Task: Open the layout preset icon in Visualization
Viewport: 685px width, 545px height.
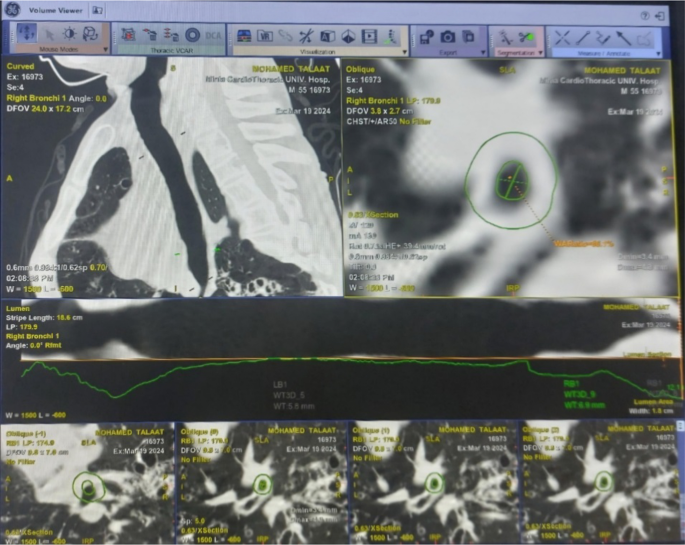Action: pos(244,36)
